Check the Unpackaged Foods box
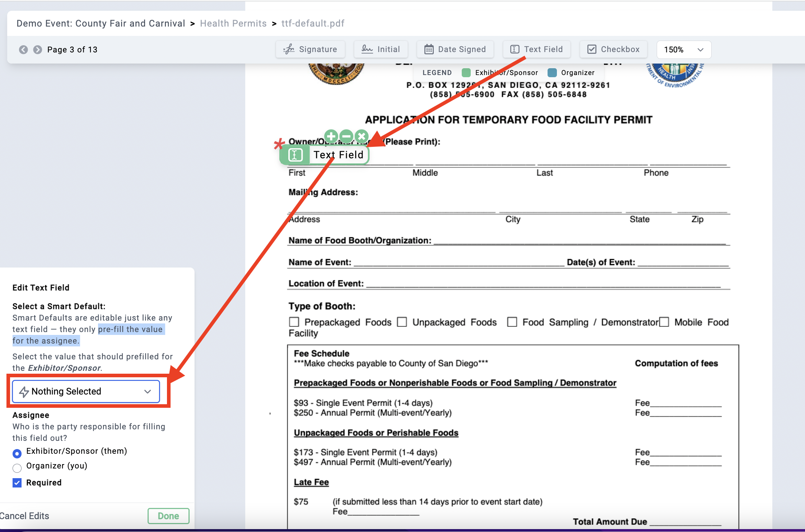The image size is (805, 532). (x=402, y=322)
